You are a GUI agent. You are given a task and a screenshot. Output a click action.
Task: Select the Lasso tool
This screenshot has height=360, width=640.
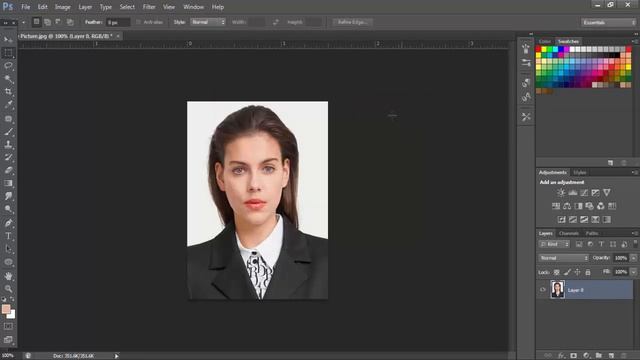pyautogui.click(x=8, y=66)
